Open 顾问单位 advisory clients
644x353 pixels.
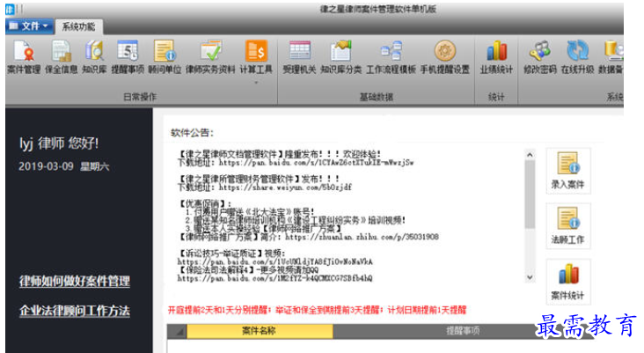[x=165, y=57]
